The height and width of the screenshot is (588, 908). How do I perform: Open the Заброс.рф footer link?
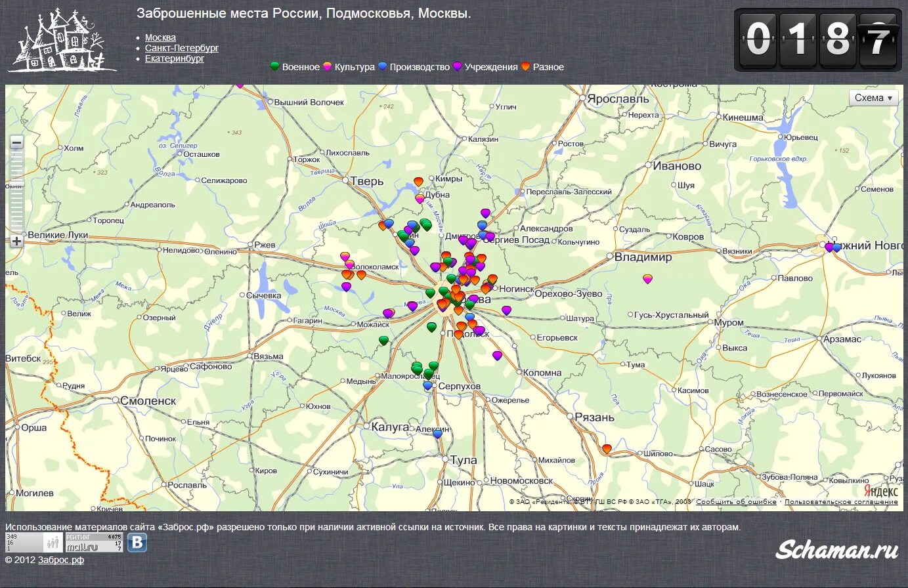[x=61, y=560]
